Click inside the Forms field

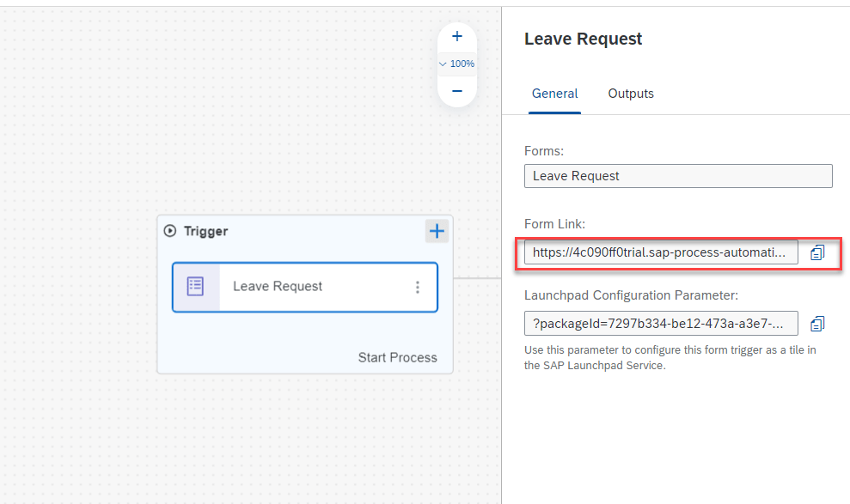tap(677, 176)
